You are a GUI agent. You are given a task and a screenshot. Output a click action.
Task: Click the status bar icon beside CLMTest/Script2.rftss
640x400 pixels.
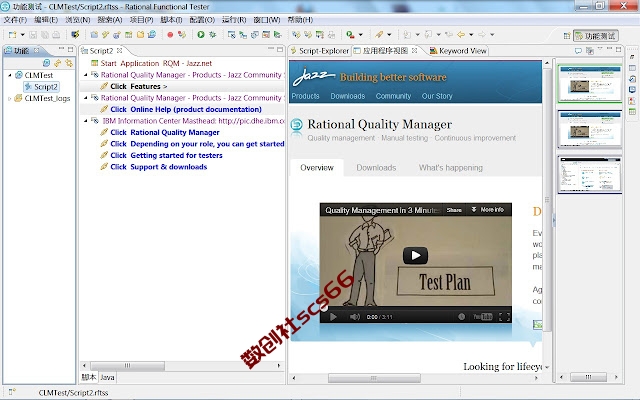[x=12, y=392]
